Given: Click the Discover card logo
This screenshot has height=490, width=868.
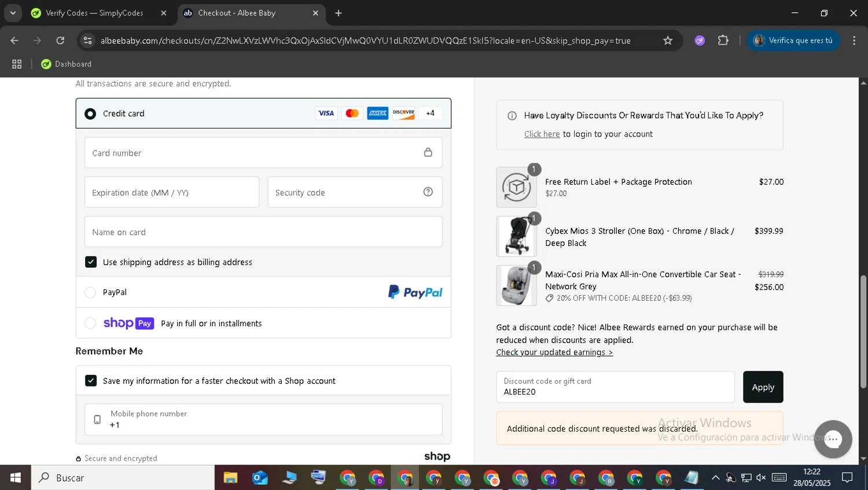Looking at the screenshot, I should (x=403, y=113).
